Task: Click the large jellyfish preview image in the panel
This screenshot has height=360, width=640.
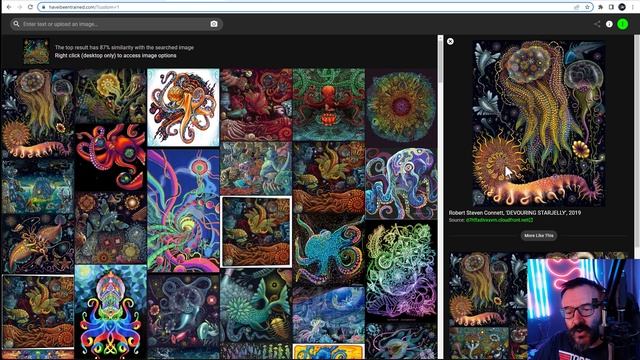Action: click(x=539, y=123)
